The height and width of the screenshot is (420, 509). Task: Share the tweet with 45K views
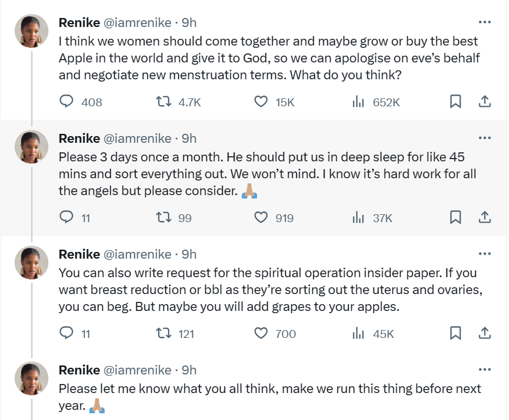point(484,333)
